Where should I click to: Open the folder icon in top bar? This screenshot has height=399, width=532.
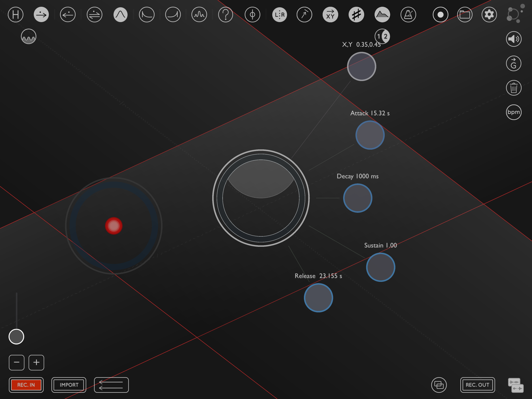point(465,15)
